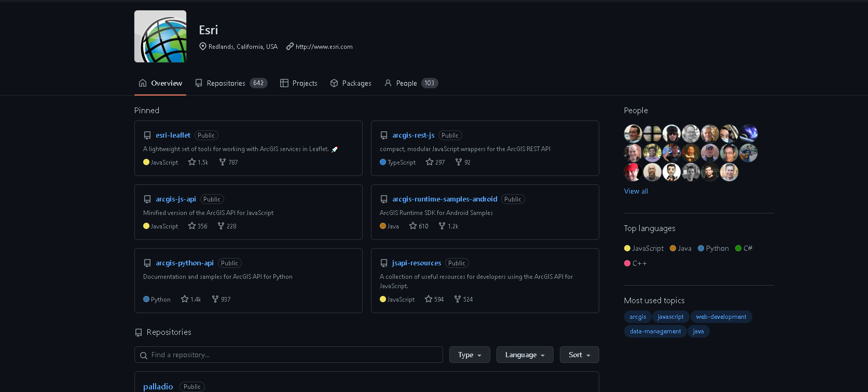Select the web-development topic tag
868x392 pixels.
pyautogui.click(x=721, y=317)
